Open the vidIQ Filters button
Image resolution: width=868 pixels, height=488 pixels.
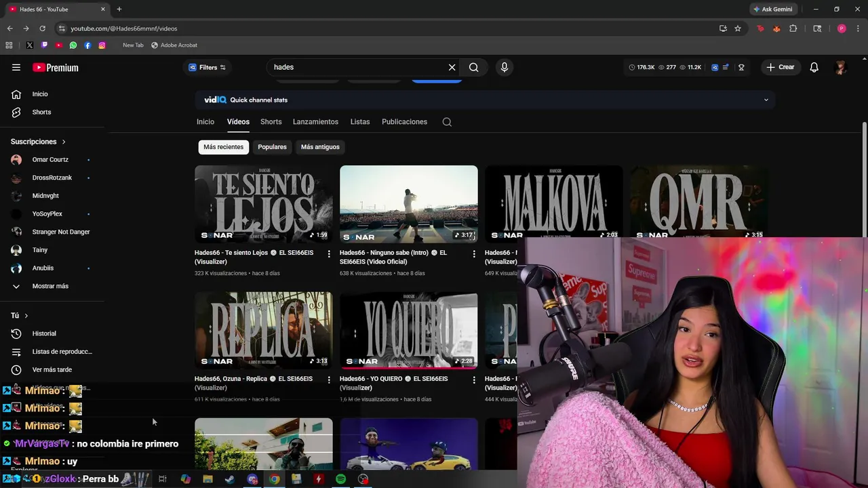coord(207,67)
